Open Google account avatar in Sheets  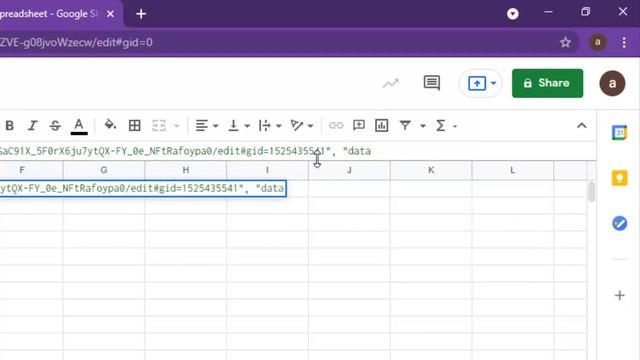[x=612, y=83]
